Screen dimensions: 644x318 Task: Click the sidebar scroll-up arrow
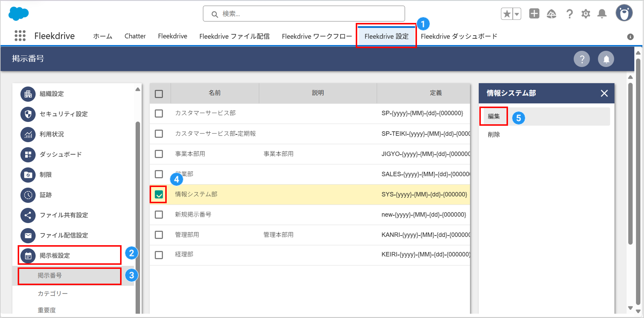[138, 89]
